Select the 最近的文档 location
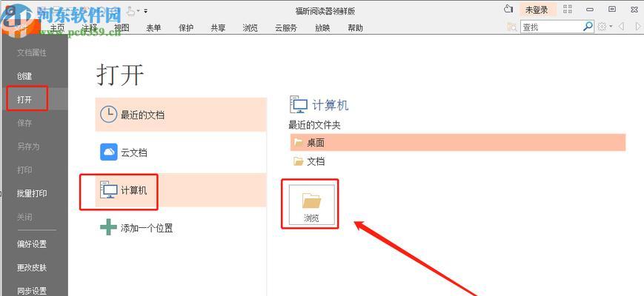The width and height of the screenshot is (644, 296). pyautogui.click(x=181, y=115)
